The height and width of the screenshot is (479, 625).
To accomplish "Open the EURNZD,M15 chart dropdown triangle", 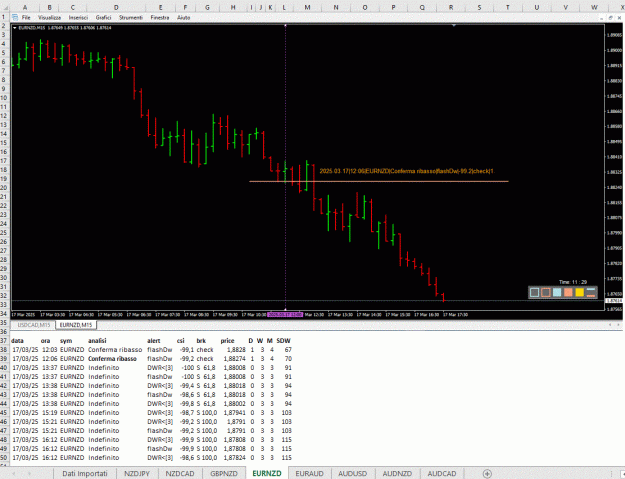I will pyautogui.click(x=15, y=28).
